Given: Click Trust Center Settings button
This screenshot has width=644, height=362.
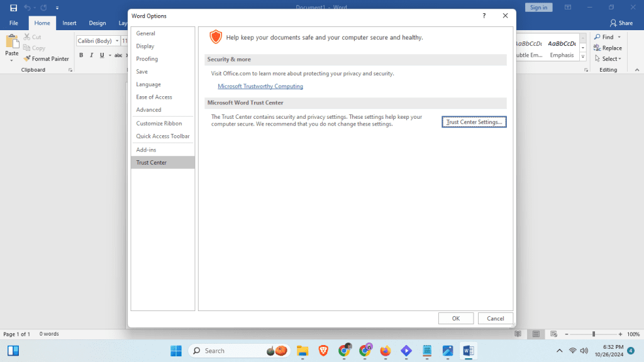Looking at the screenshot, I should [x=474, y=122].
